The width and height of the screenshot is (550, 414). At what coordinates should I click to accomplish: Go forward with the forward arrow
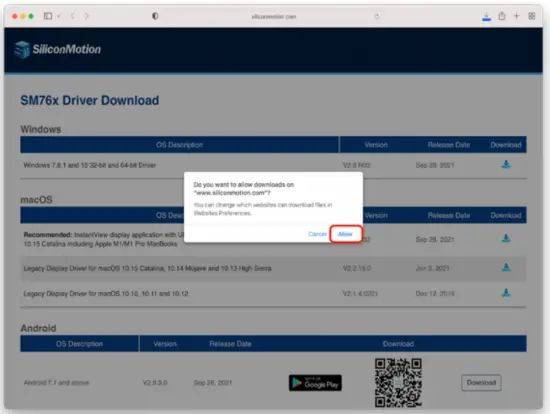pos(87,16)
